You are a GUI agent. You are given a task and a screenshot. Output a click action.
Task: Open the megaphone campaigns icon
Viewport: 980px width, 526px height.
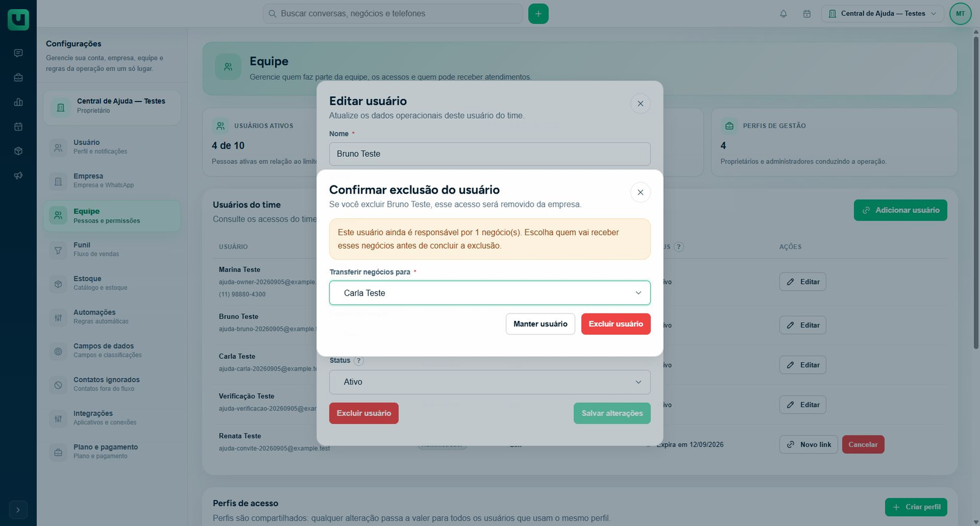click(x=18, y=176)
